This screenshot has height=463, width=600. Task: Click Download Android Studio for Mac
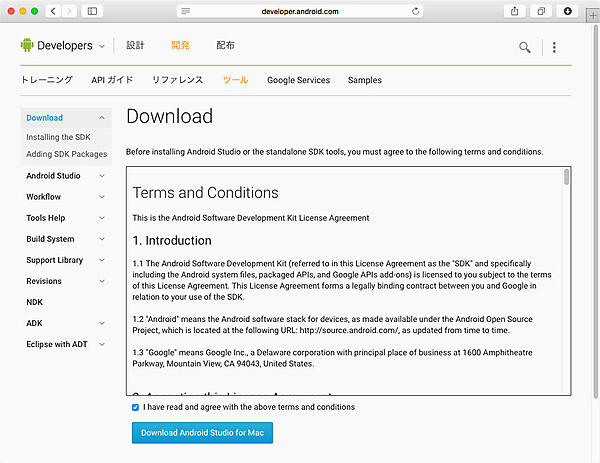coord(201,433)
